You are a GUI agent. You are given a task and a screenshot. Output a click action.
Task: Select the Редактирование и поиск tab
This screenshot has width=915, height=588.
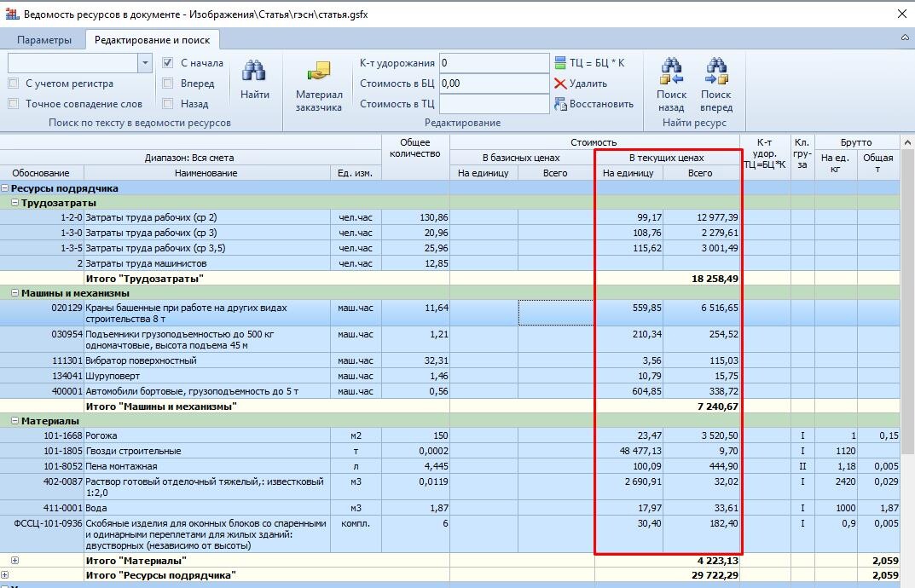point(153,40)
